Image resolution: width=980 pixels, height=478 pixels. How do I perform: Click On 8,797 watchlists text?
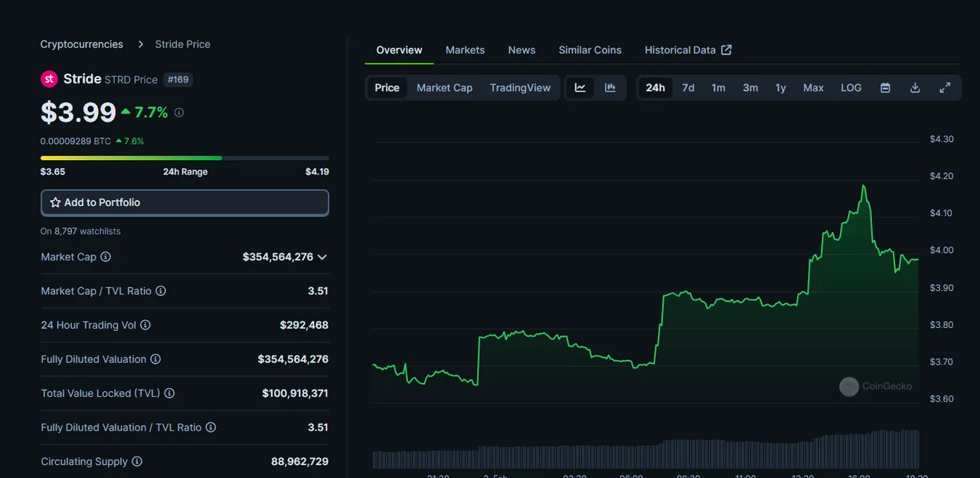80,231
